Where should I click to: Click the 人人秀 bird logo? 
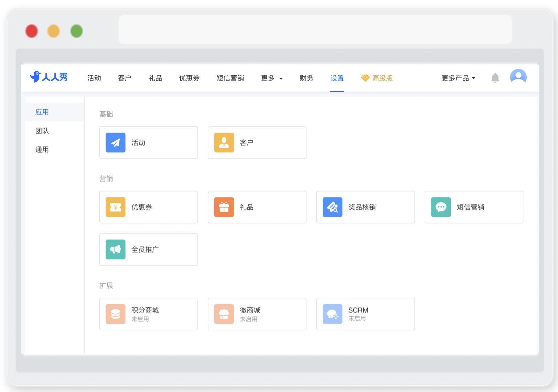[x=49, y=77]
